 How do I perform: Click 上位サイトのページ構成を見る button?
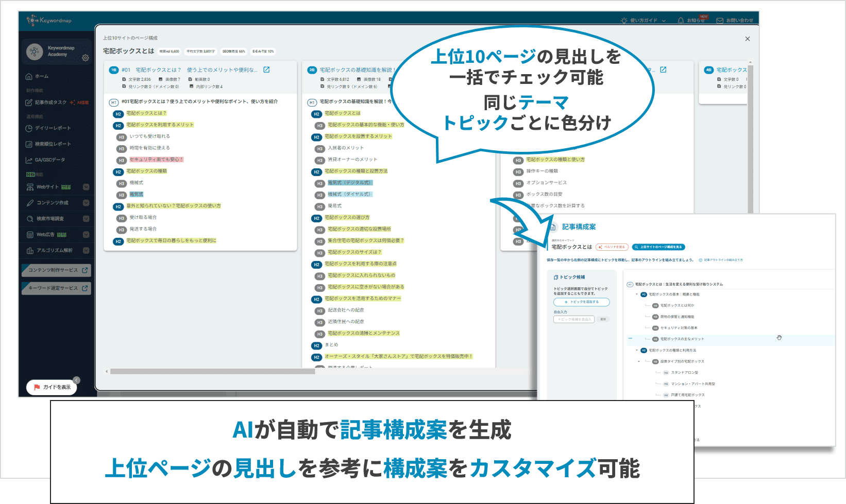pyautogui.click(x=658, y=247)
